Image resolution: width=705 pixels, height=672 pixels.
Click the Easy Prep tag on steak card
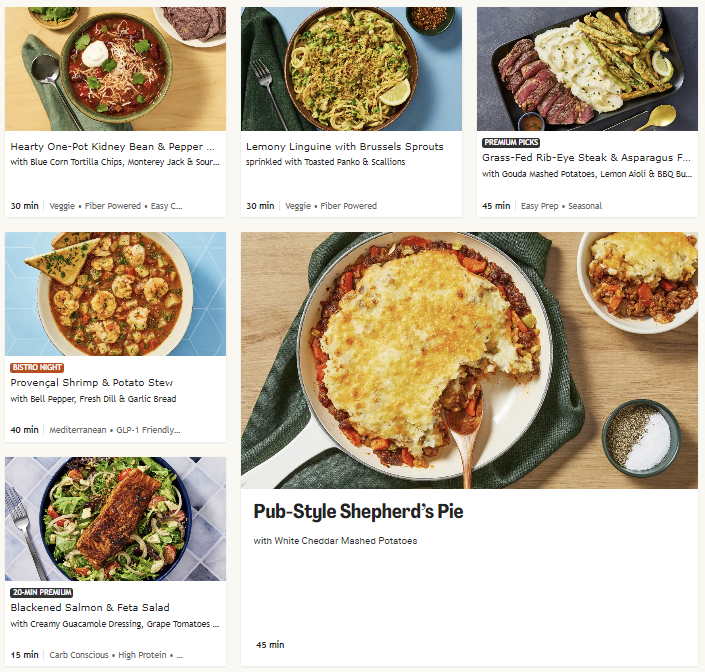click(x=540, y=206)
